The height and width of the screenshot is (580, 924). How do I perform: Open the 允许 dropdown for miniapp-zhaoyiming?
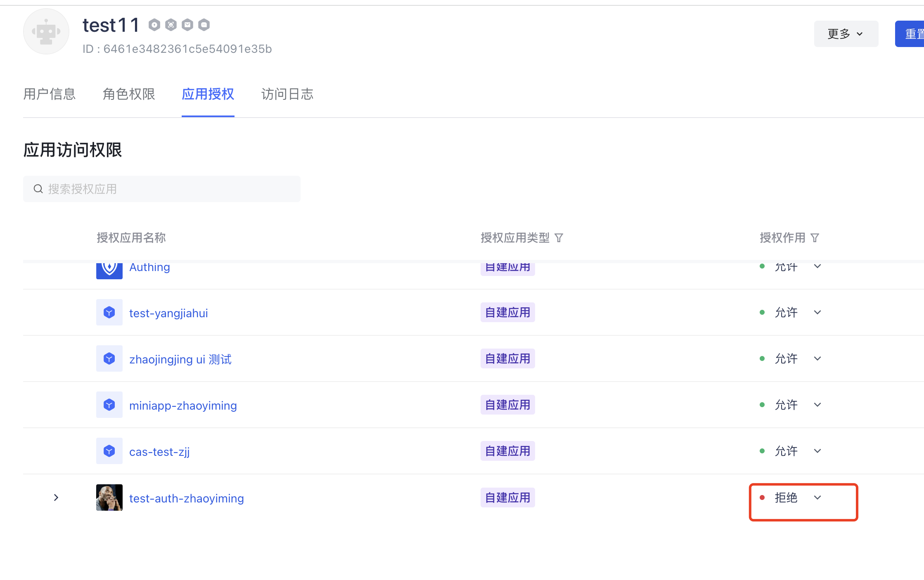pos(817,405)
